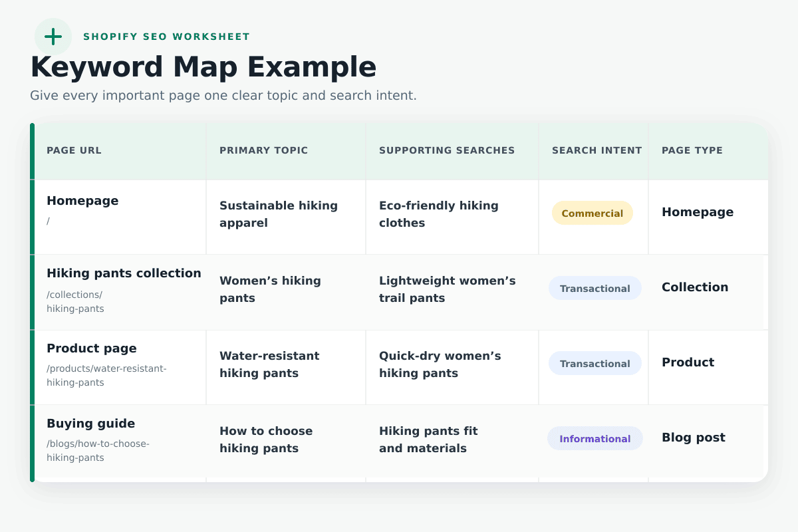Click the subtitle about one clear topic
The image size is (798, 532).
coord(223,95)
